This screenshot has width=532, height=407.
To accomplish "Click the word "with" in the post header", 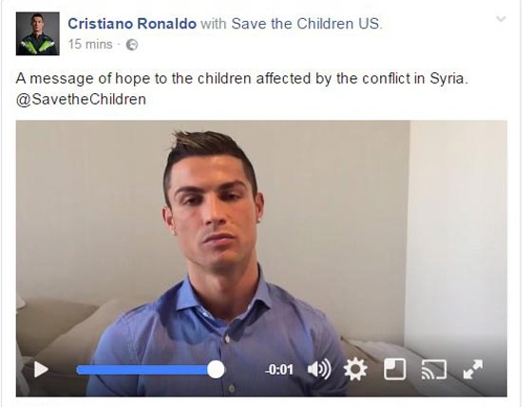I will [x=214, y=24].
